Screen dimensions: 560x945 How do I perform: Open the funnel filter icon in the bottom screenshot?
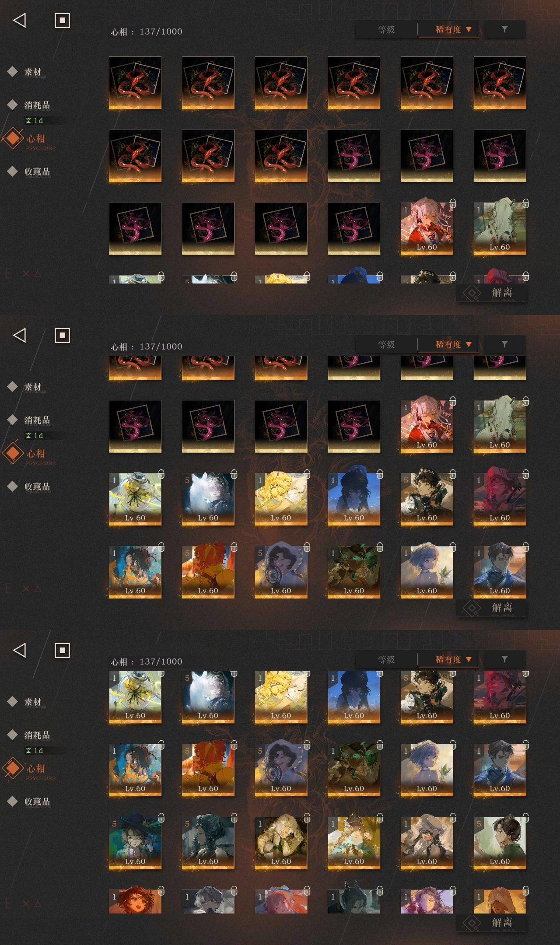[x=504, y=659]
